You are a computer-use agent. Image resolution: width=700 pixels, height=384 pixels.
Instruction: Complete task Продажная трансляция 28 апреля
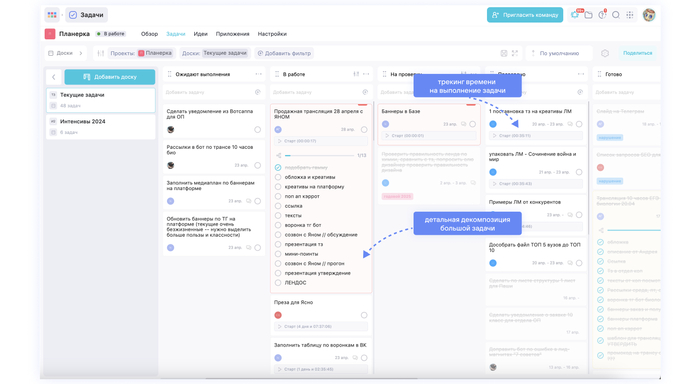click(x=364, y=129)
